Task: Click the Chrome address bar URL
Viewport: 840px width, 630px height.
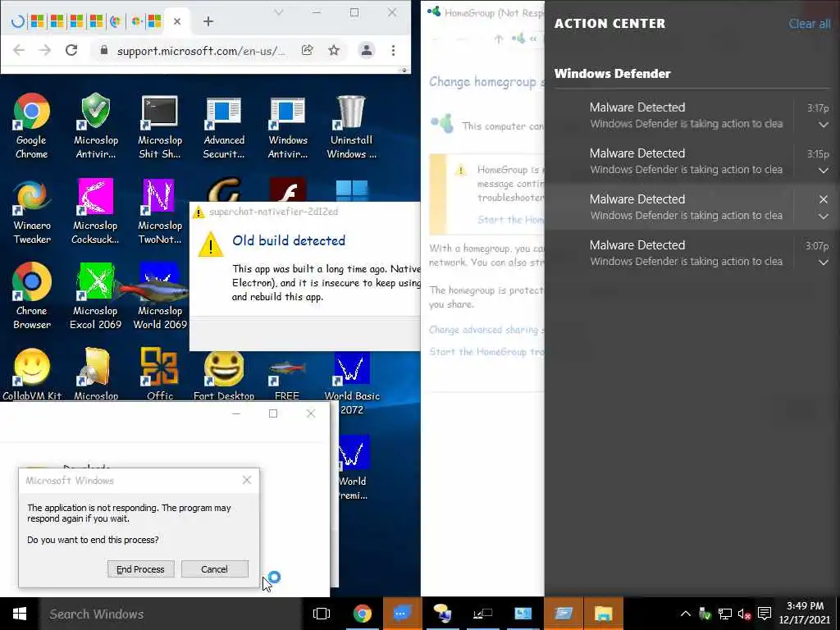Action: [x=201, y=51]
